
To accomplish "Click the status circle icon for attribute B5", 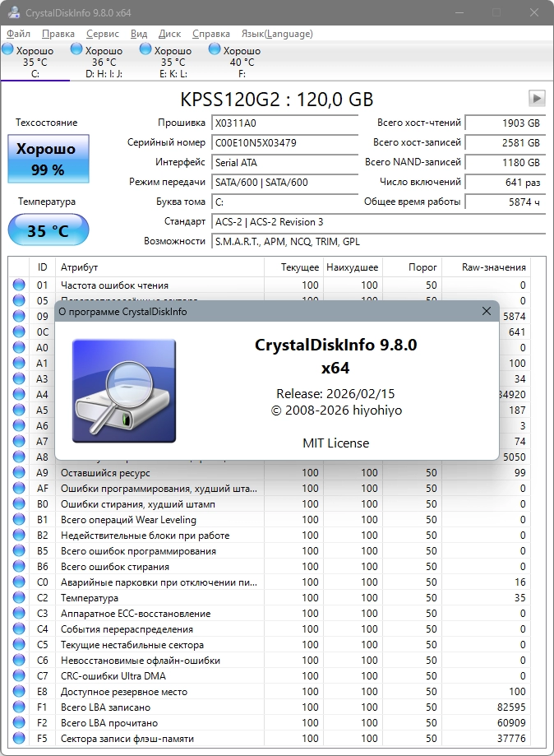I will (19, 550).
